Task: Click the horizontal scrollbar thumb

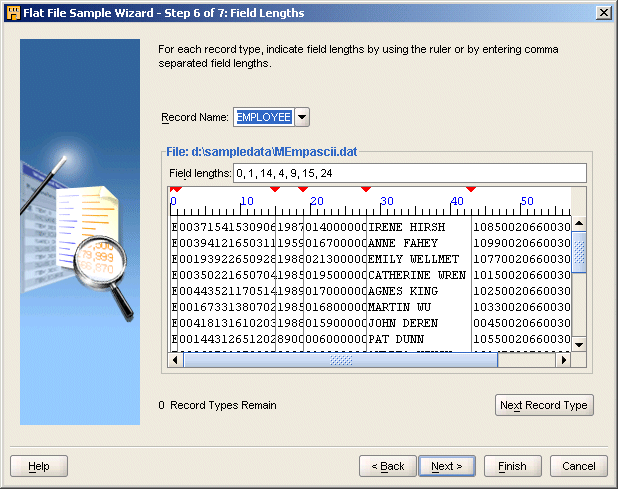Action: click(341, 360)
